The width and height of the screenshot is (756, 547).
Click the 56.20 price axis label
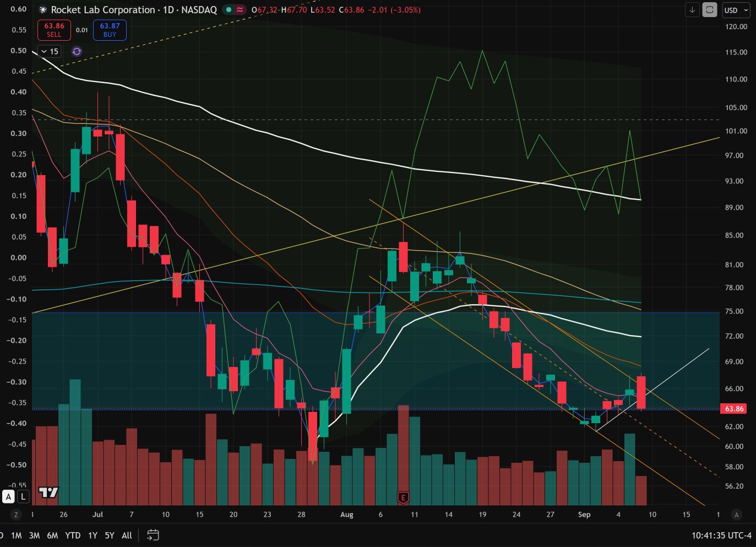pos(735,486)
